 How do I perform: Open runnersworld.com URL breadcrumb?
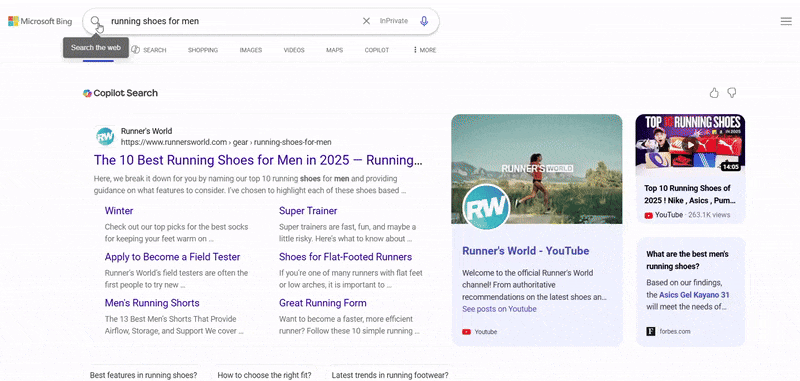pos(226,142)
